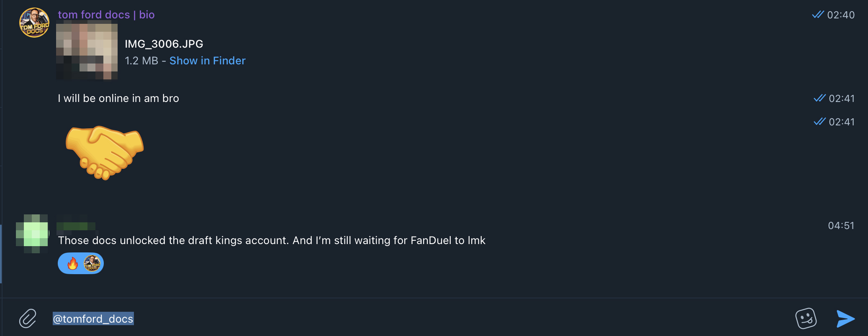Click the 04:51 message timestamp
This screenshot has width=868, height=336.
tap(841, 226)
